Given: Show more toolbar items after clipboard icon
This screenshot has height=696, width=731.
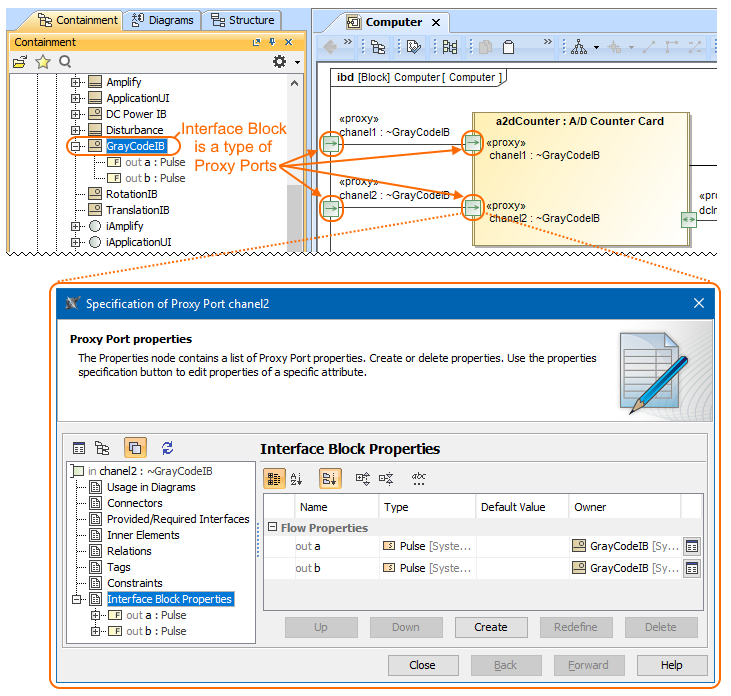Looking at the screenshot, I should [548, 41].
